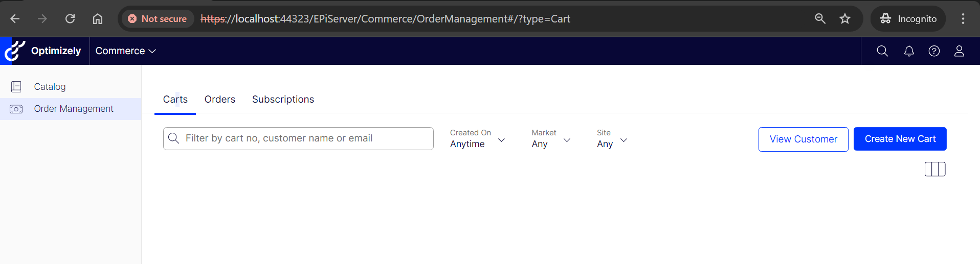Open the Created On filter dropdown
980x264 pixels.
coord(477,139)
